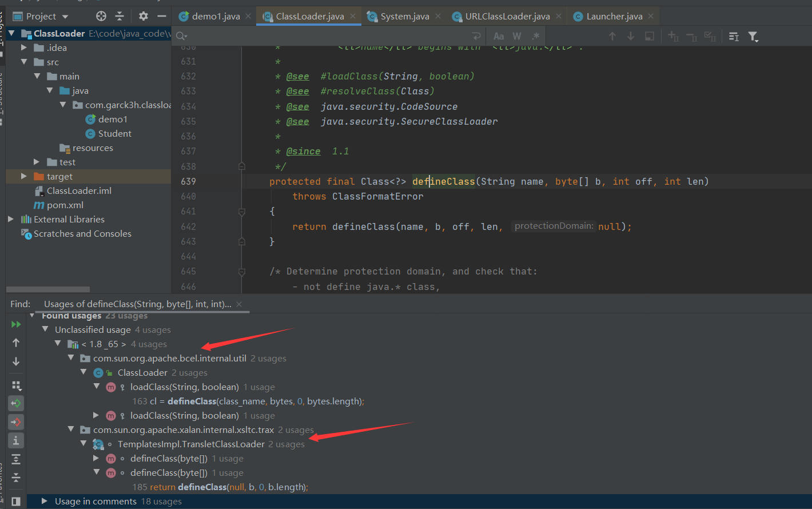Expand the .idea folder
Viewport: 812px width, 509px height.
click(x=24, y=47)
